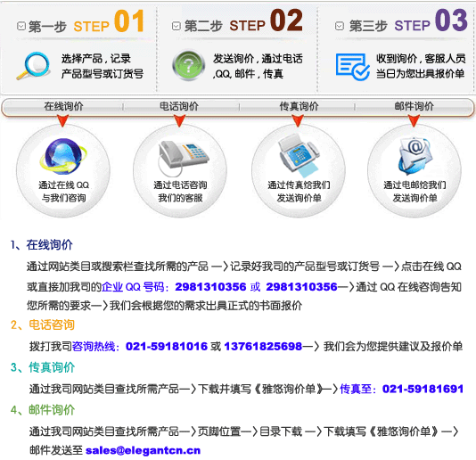Viewport: 476px width, 460px height.
Task: Click the red arrow under 在线询价
Action: point(62,121)
